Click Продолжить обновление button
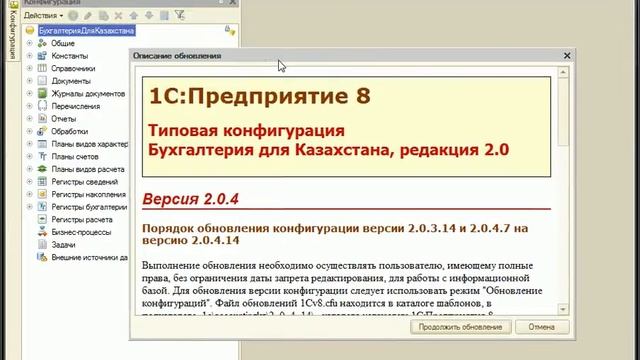The image size is (640, 360). pyautogui.click(x=460, y=327)
